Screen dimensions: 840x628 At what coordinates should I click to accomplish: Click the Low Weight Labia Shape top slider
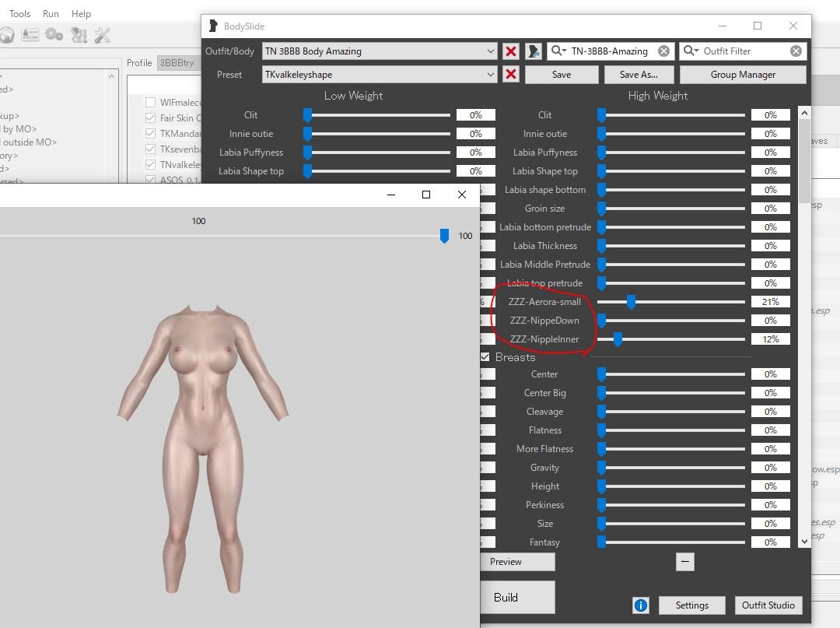click(377, 171)
